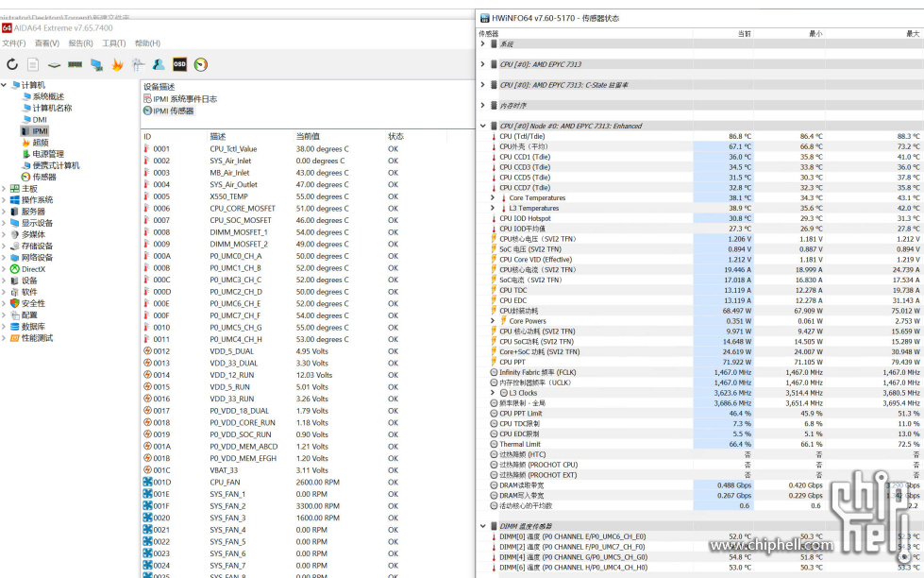This screenshot has height=578, width=924.
Task: Click the 描述 column header
Action: [250, 136]
